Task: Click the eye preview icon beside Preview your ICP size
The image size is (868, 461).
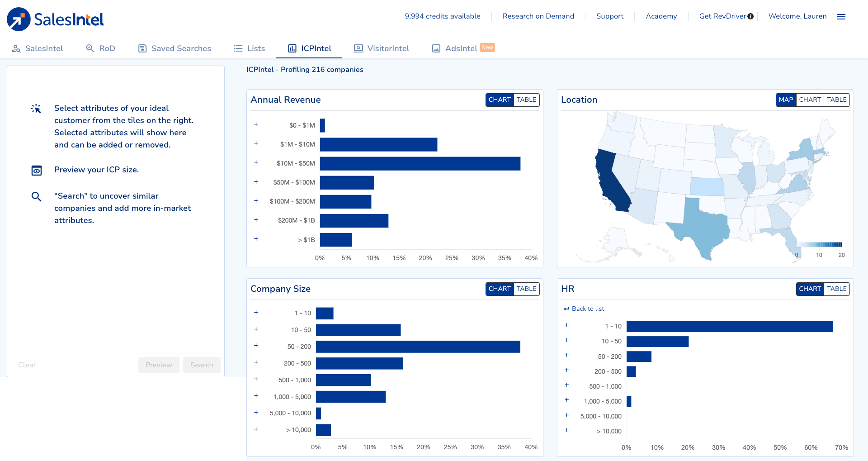Action: coord(37,171)
